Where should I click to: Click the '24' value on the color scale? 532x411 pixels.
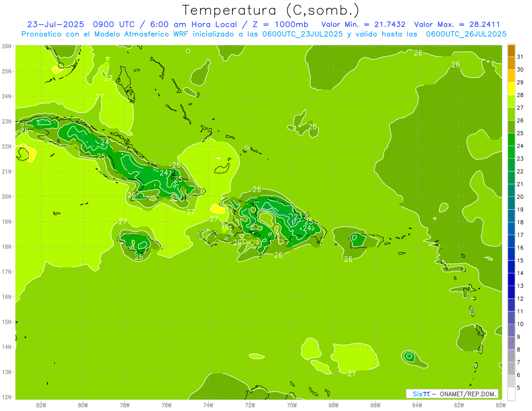coord(520,146)
